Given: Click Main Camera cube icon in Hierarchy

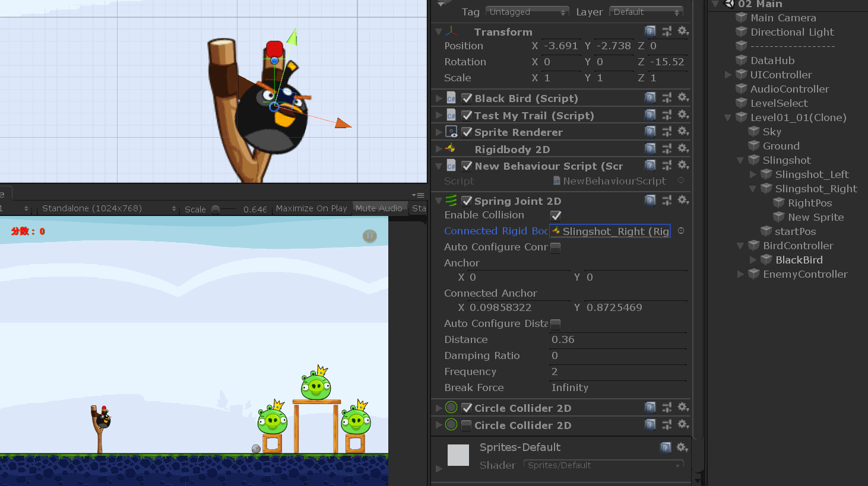Looking at the screenshot, I should click(741, 18).
